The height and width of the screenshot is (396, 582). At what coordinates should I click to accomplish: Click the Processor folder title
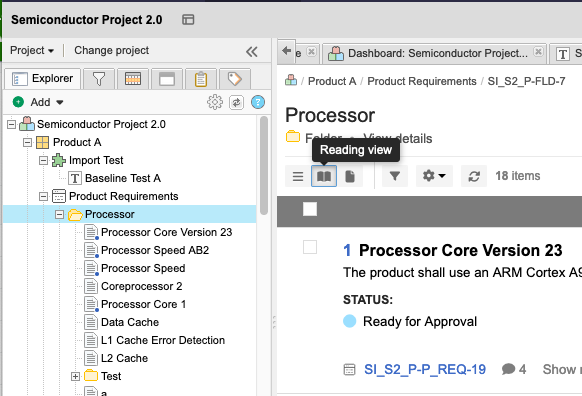[330, 115]
